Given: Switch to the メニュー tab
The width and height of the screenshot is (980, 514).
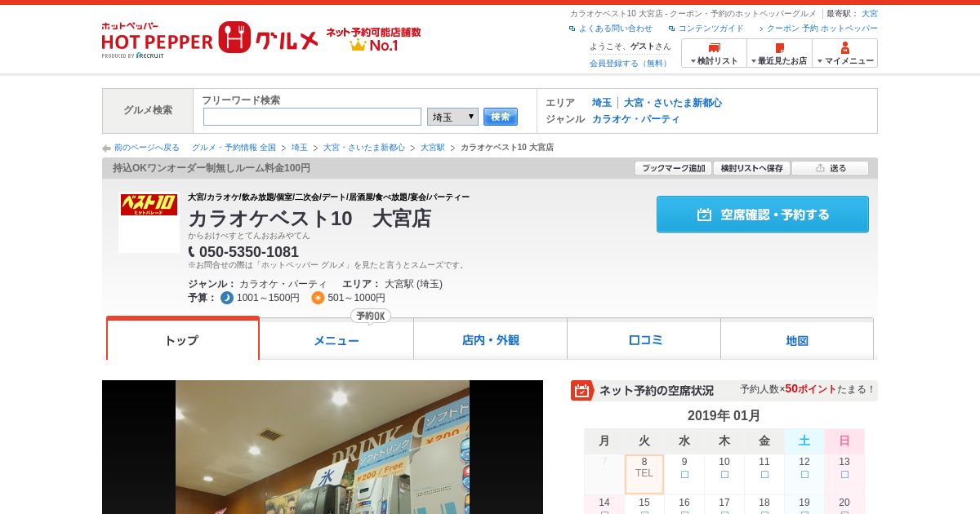Looking at the screenshot, I should (x=336, y=340).
